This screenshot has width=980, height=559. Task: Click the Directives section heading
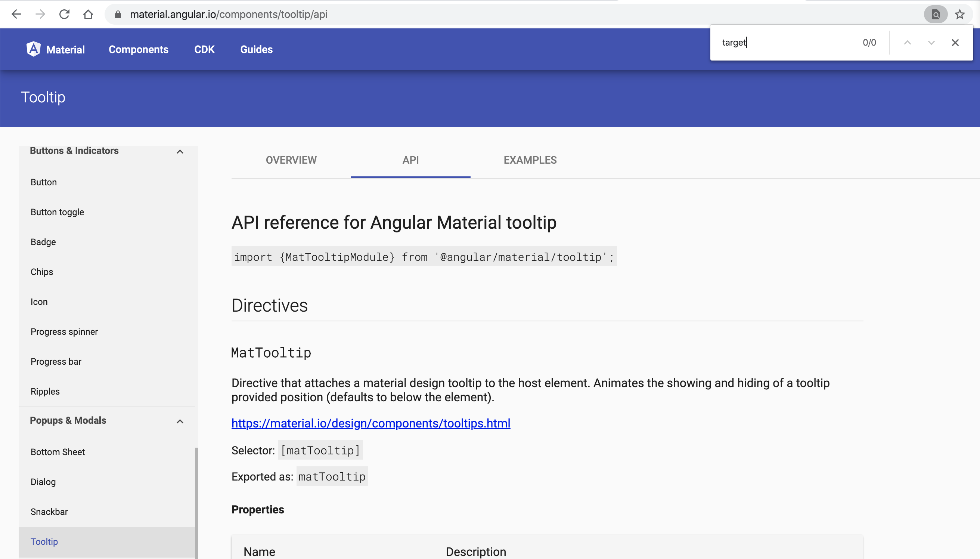tap(269, 306)
